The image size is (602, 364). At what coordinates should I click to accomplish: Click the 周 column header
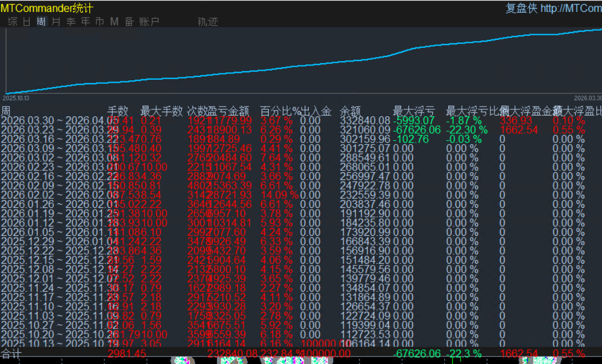point(6,111)
